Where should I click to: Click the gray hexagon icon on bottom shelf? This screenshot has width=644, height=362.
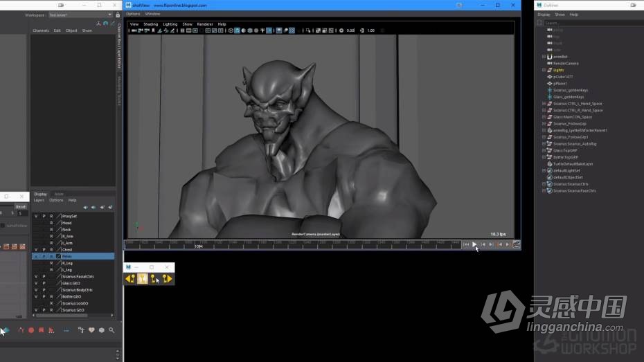pyautogui.click(x=101, y=330)
